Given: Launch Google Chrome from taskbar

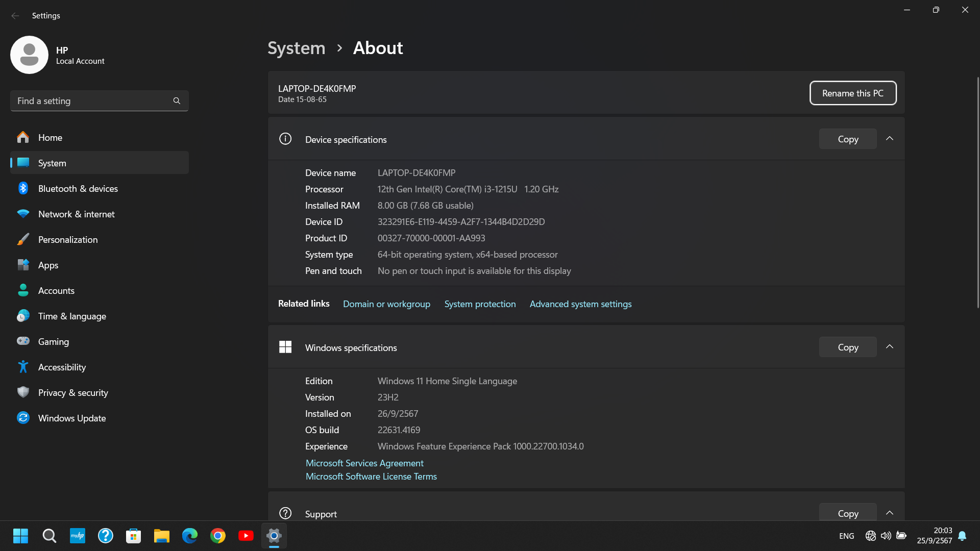Looking at the screenshot, I should point(218,536).
